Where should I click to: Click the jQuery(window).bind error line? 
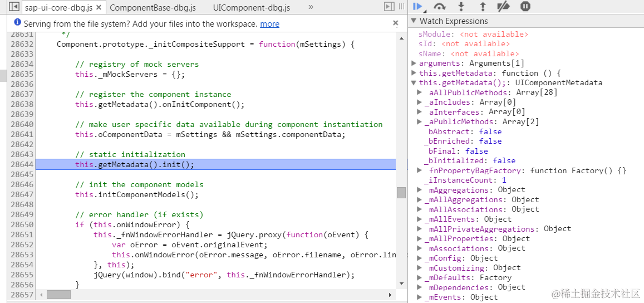pos(224,275)
